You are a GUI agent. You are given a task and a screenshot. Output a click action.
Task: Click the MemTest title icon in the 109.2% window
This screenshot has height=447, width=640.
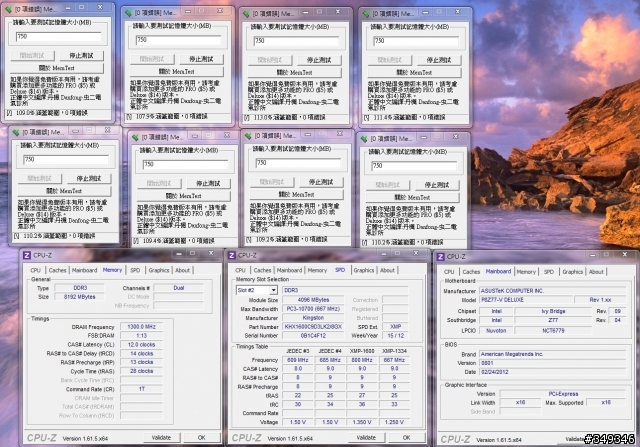coord(247,136)
